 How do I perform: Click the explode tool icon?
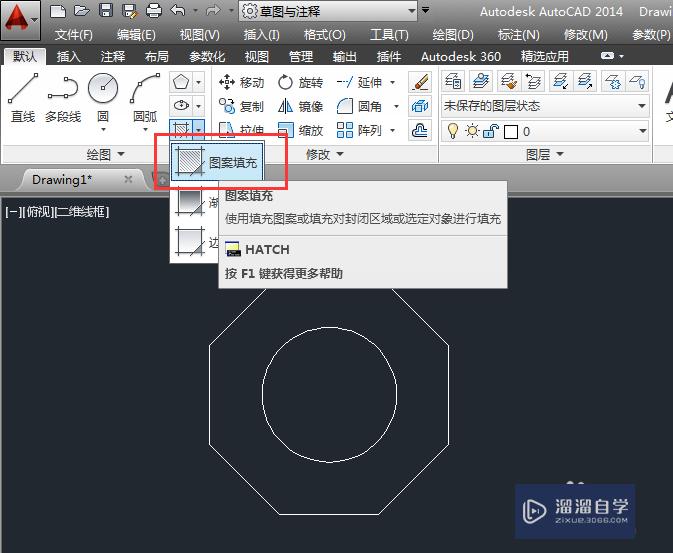(420, 106)
